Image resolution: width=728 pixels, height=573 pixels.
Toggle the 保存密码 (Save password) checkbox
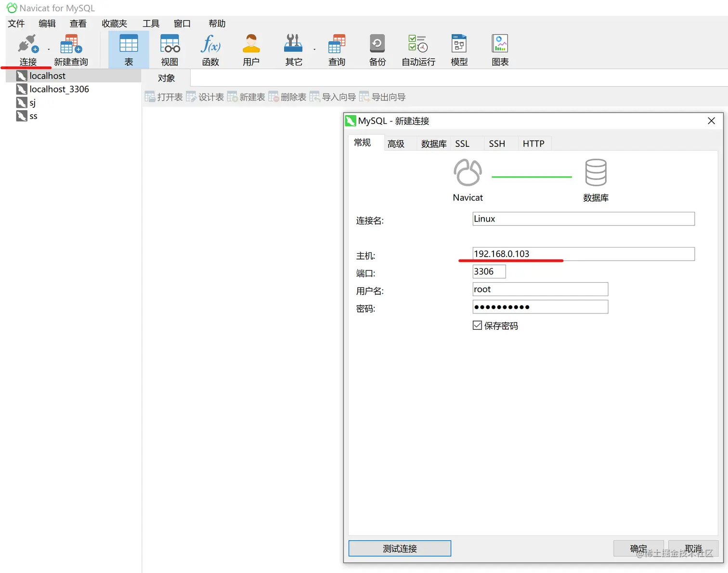coord(477,326)
